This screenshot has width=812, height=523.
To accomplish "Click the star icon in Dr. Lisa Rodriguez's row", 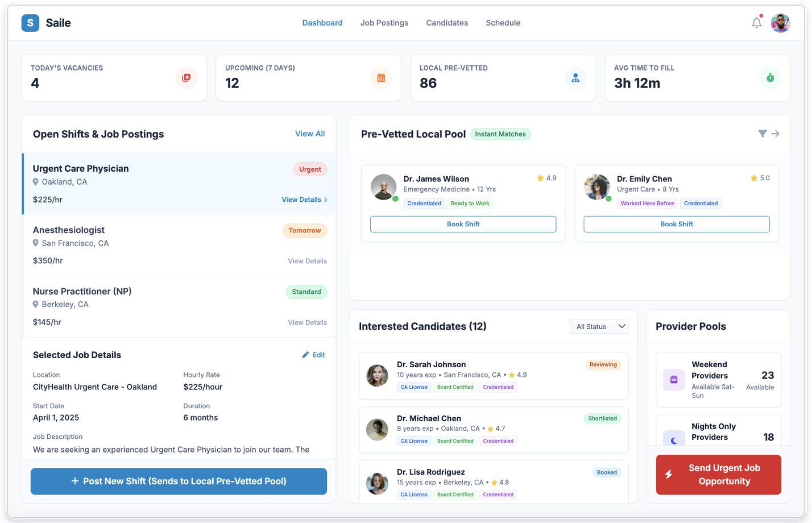I will point(494,483).
